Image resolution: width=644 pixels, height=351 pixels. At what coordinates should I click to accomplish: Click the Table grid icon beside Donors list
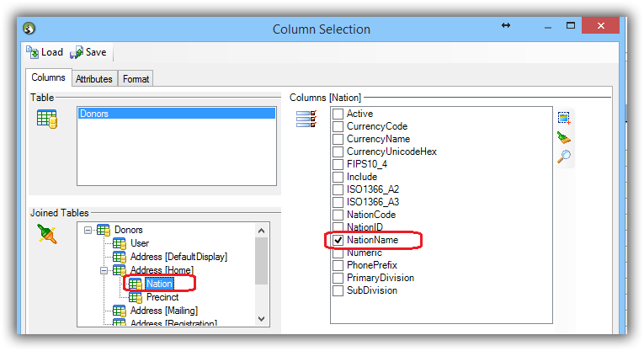[x=46, y=119]
